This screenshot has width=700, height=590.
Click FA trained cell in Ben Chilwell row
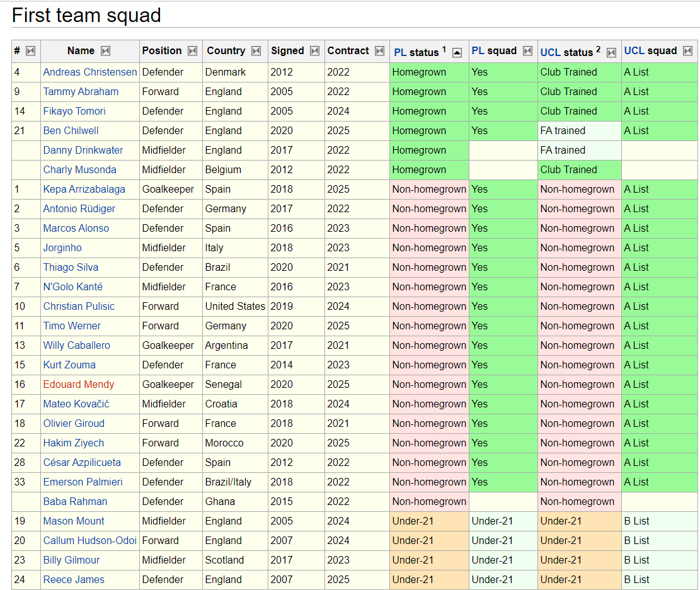(x=580, y=131)
